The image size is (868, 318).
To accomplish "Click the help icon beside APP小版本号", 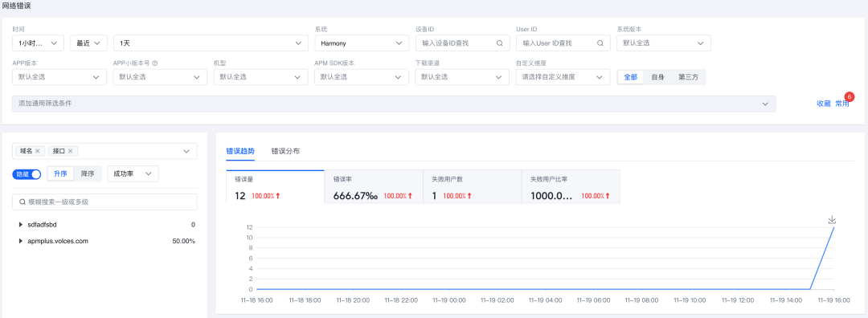I will click(x=155, y=63).
